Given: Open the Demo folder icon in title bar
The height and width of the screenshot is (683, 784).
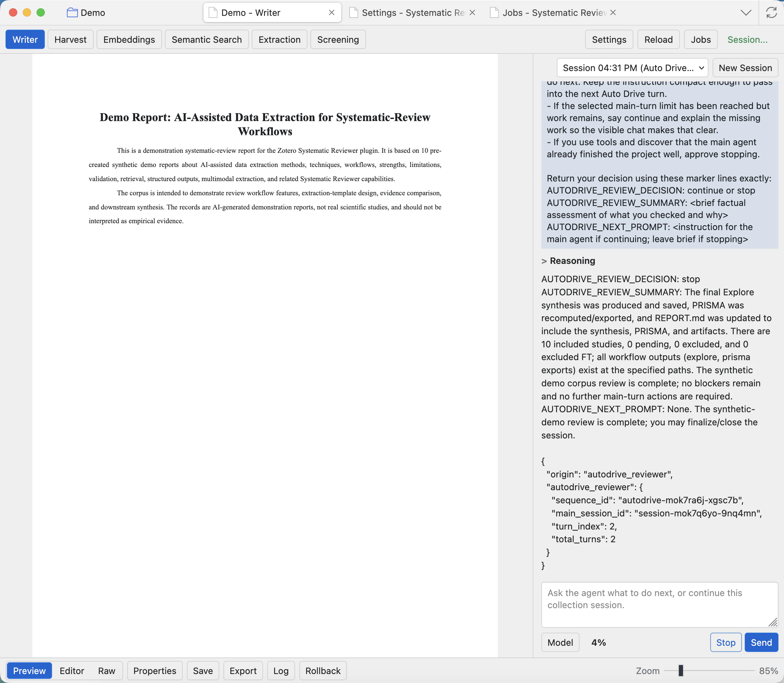Looking at the screenshot, I should click(x=72, y=12).
